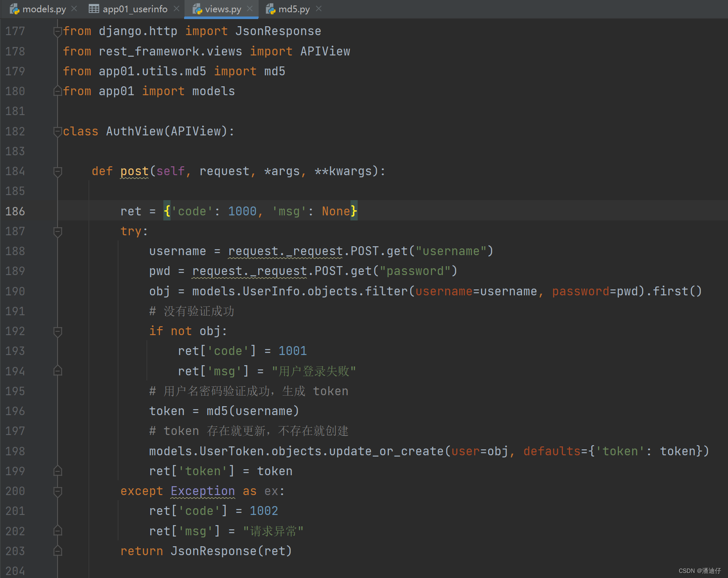Click the Python file icon on the views.py tab

point(197,8)
